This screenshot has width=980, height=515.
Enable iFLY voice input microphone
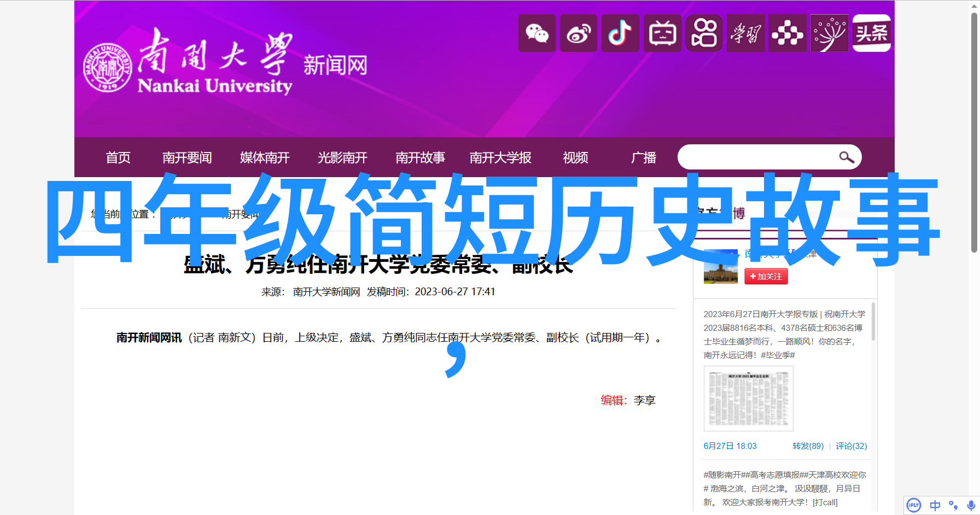pos(971,505)
